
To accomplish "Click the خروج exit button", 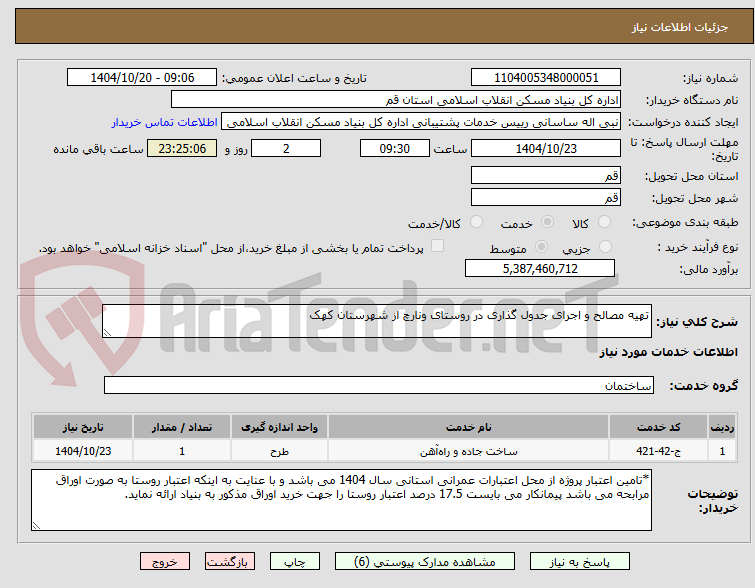I will pyautogui.click(x=165, y=562).
